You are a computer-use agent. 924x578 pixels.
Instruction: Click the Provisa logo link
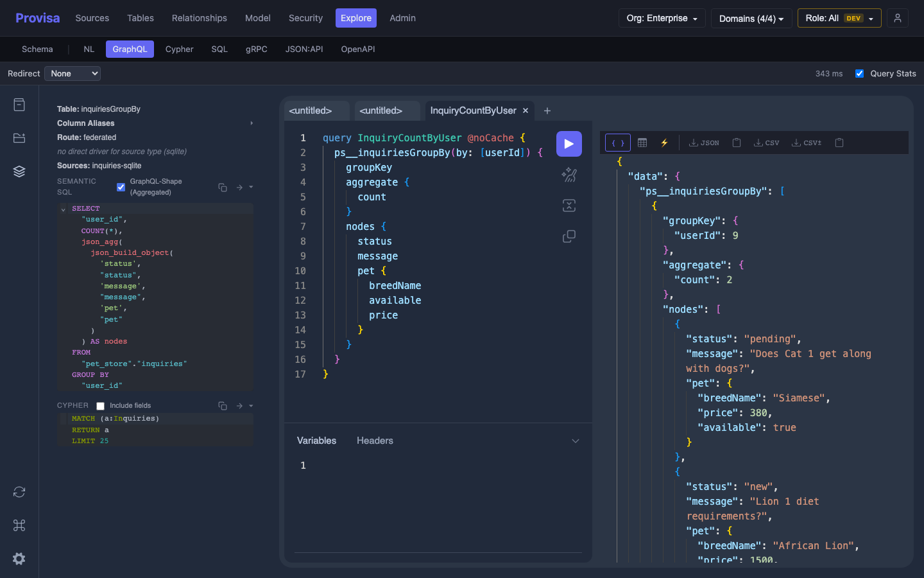point(38,18)
